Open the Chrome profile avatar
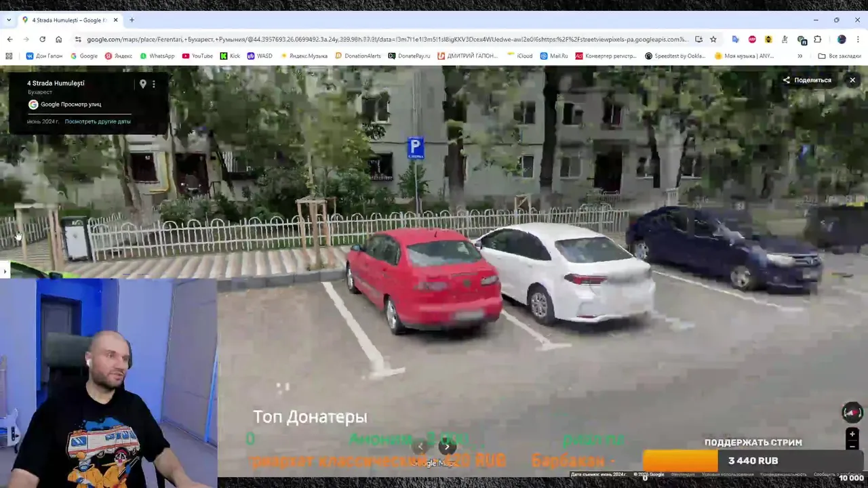The height and width of the screenshot is (488, 868). coord(842,39)
